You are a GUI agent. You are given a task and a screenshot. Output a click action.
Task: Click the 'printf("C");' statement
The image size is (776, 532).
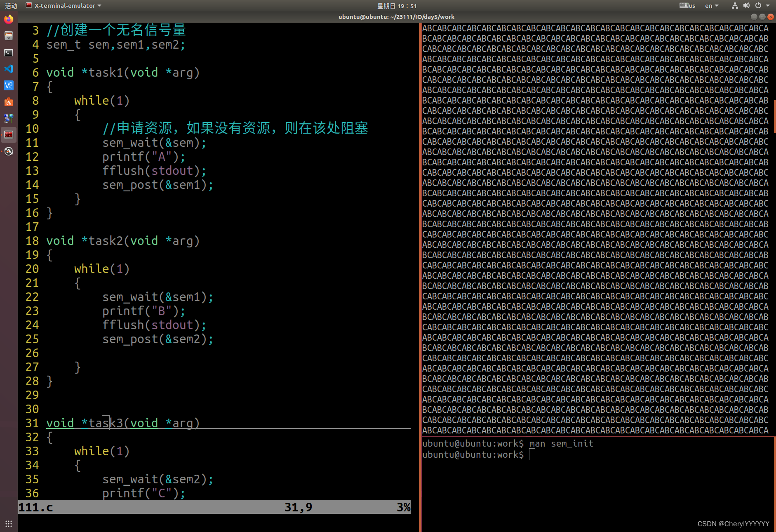pos(144,493)
